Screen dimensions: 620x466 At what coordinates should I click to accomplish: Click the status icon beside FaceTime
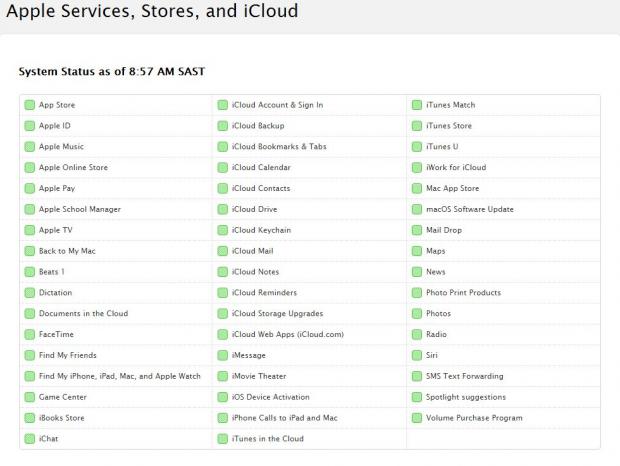pyautogui.click(x=30, y=334)
